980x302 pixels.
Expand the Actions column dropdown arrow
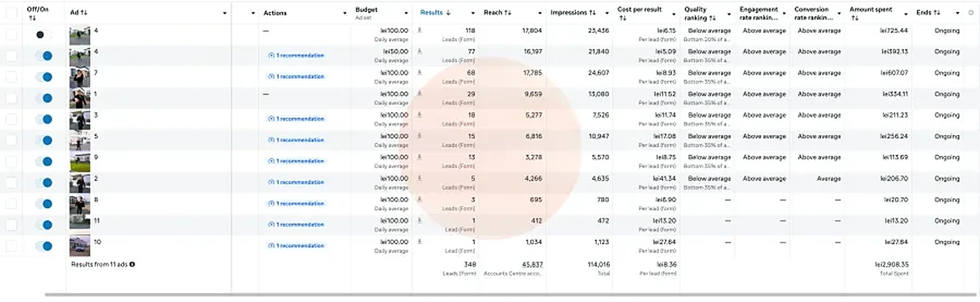pyautogui.click(x=345, y=13)
